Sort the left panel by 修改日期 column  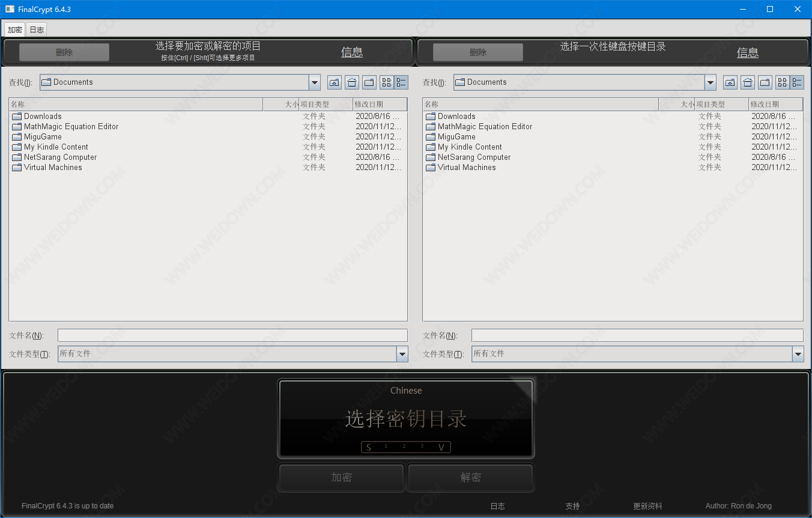[380, 105]
